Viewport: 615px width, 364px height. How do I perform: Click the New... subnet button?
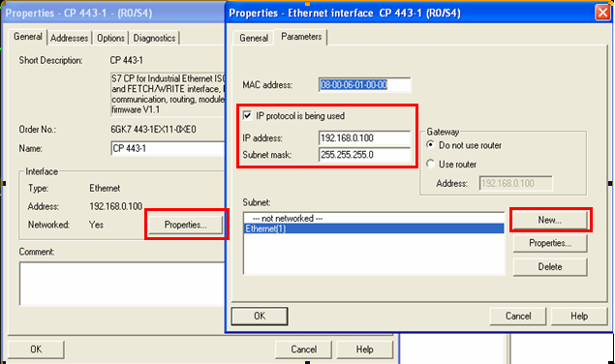tap(549, 220)
